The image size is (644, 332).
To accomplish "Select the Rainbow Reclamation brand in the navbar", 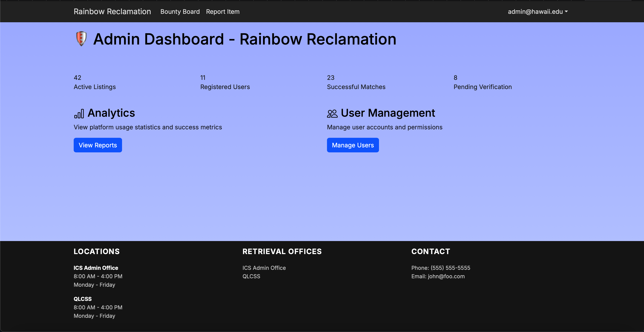I will pos(112,12).
